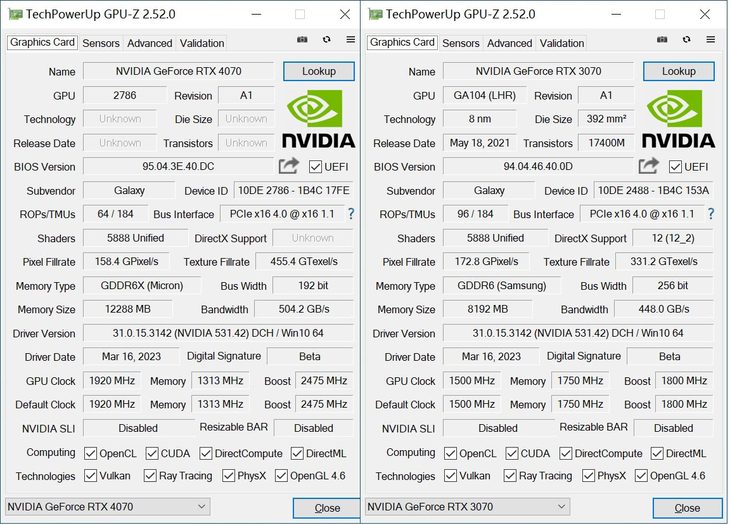The height and width of the screenshot is (525, 730).
Task: Open the Validation tab in RTX 4070 window
Action: pos(202,43)
